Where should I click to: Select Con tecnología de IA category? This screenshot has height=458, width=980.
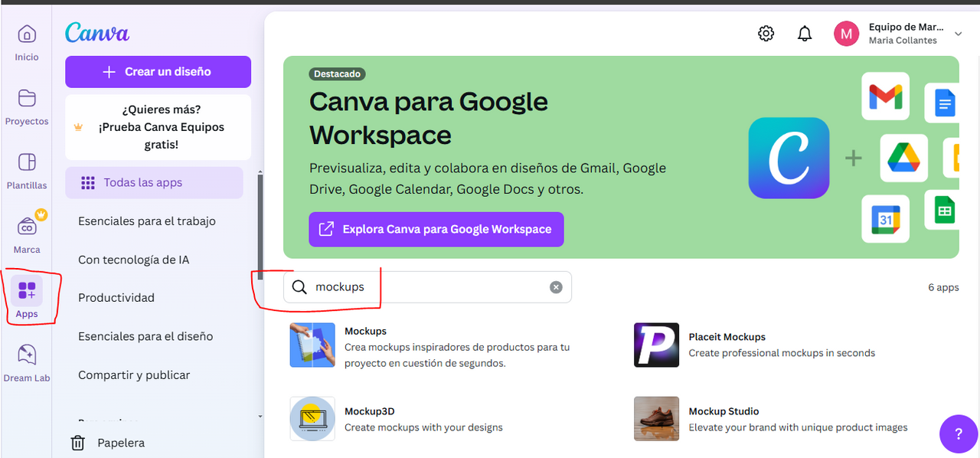(133, 260)
